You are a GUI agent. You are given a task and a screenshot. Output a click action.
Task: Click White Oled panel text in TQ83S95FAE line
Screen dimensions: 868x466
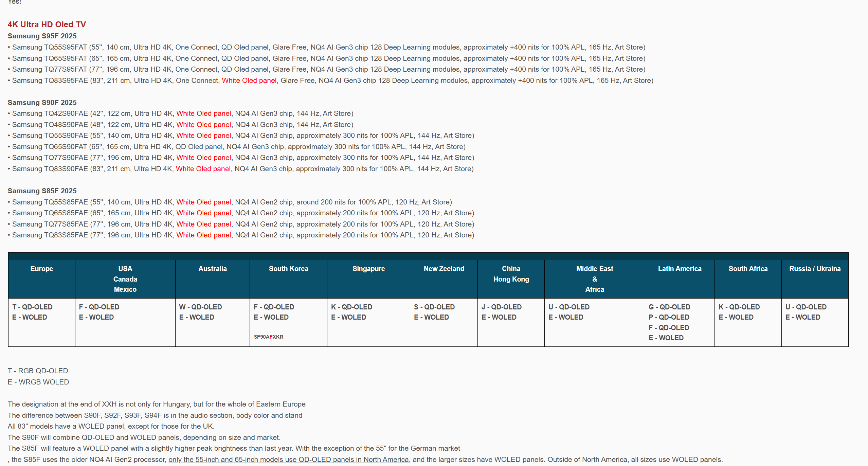point(249,80)
